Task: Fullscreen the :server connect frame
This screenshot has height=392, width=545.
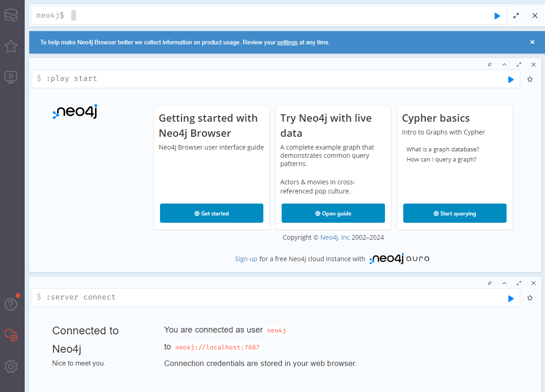Action: (519, 283)
